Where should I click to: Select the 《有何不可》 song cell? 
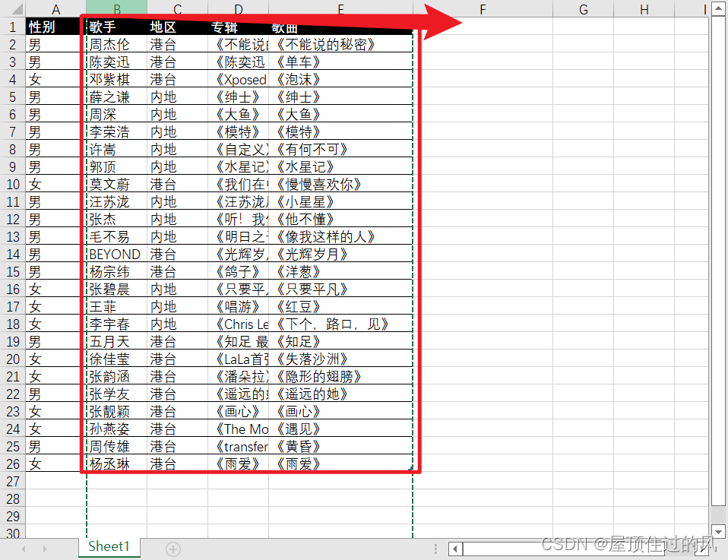(x=340, y=149)
